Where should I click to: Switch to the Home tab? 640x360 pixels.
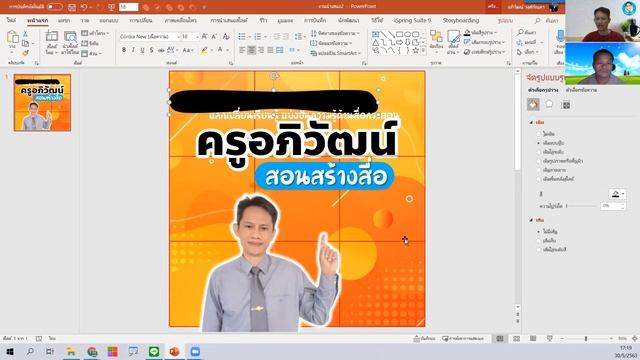click(38, 20)
